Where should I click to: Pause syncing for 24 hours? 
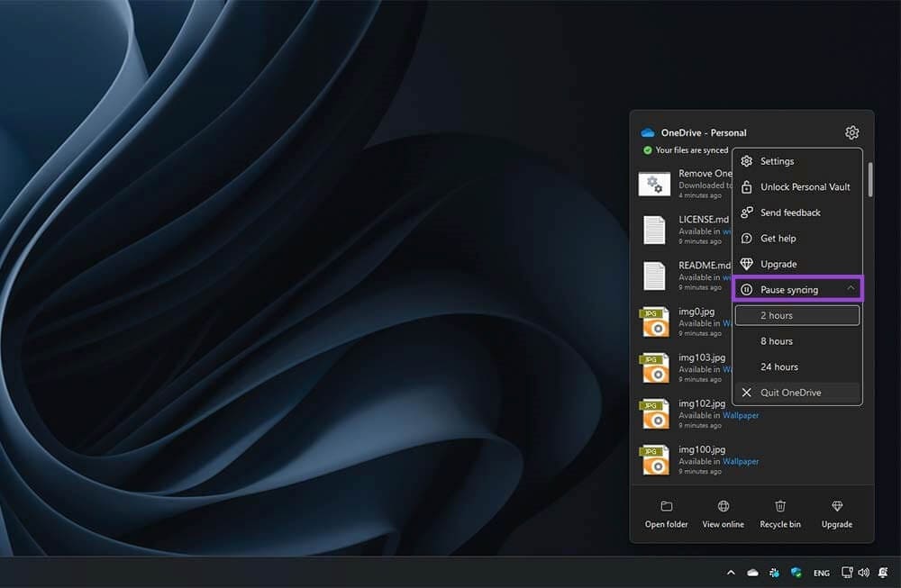797,366
